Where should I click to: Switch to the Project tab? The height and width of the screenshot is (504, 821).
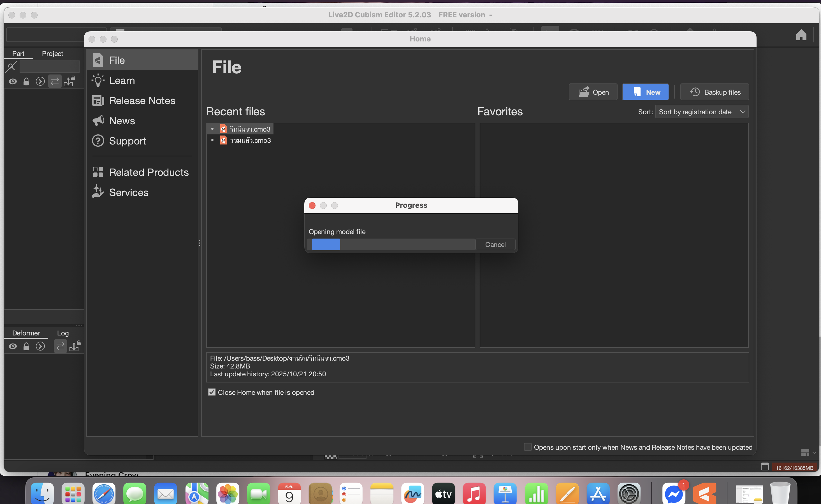point(52,54)
